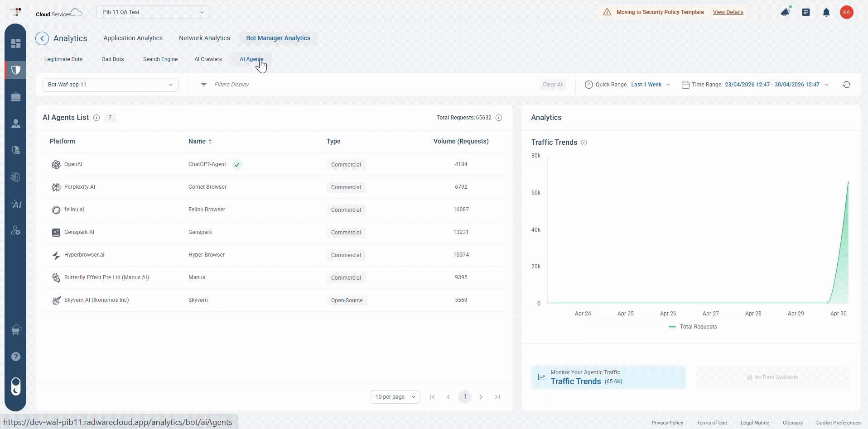The image size is (868, 429).
Task: Open the Pib 11 QA Test account dropdown
Action: [x=153, y=12]
